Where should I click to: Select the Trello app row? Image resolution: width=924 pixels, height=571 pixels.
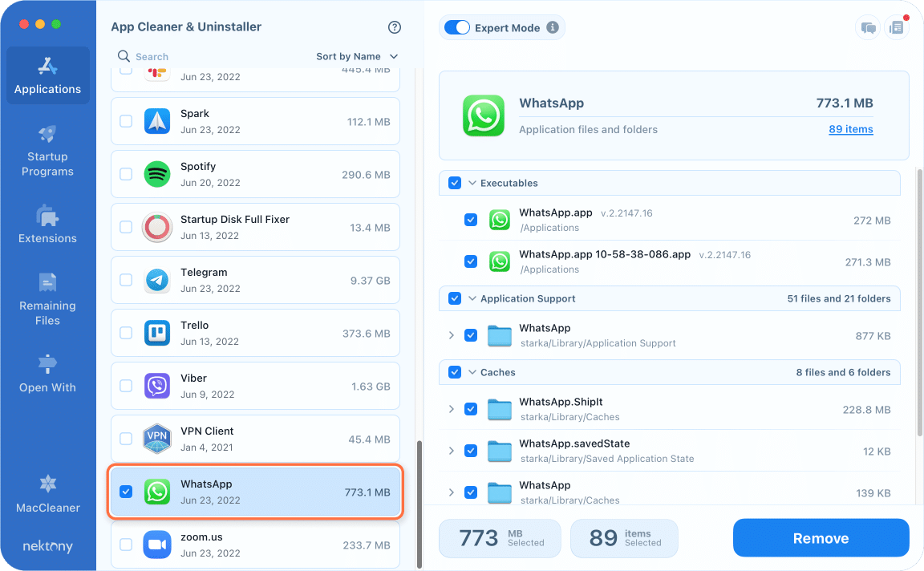pos(255,333)
